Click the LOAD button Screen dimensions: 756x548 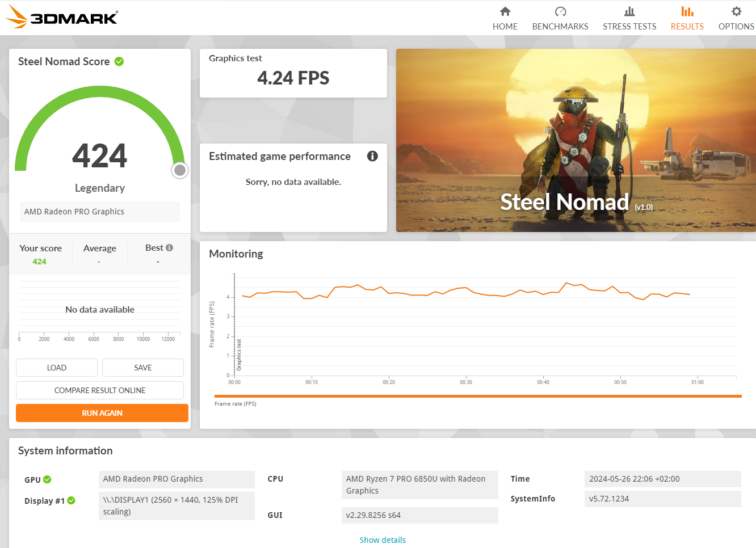click(57, 368)
